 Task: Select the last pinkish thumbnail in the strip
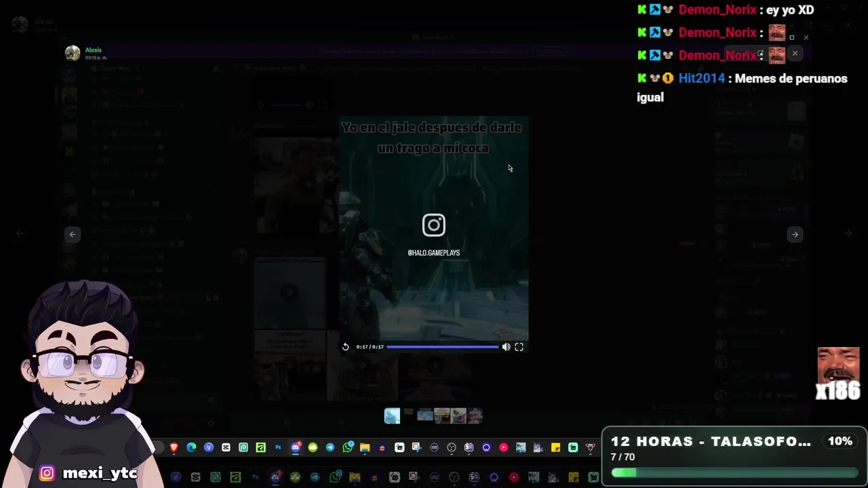475,415
